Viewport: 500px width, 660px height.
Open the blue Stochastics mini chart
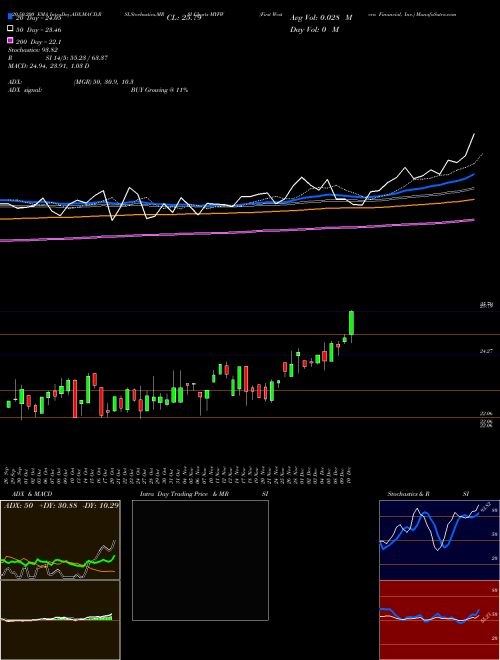point(439,540)
